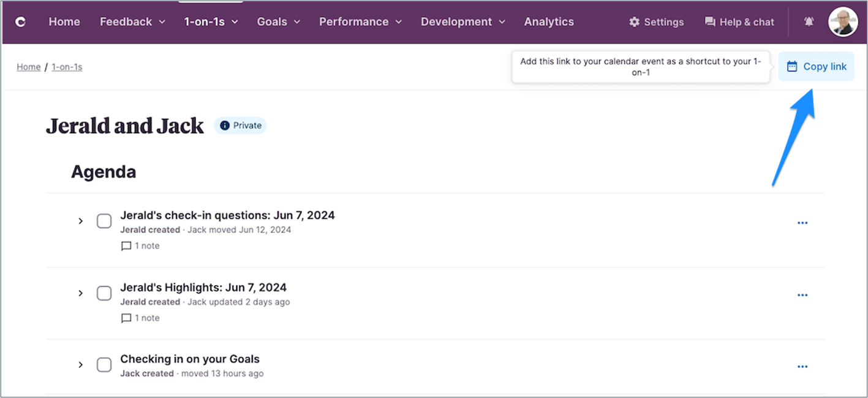Open the Feedback dropdown menu
Viewport: 868px width, 398px height.
click(132, 22)
